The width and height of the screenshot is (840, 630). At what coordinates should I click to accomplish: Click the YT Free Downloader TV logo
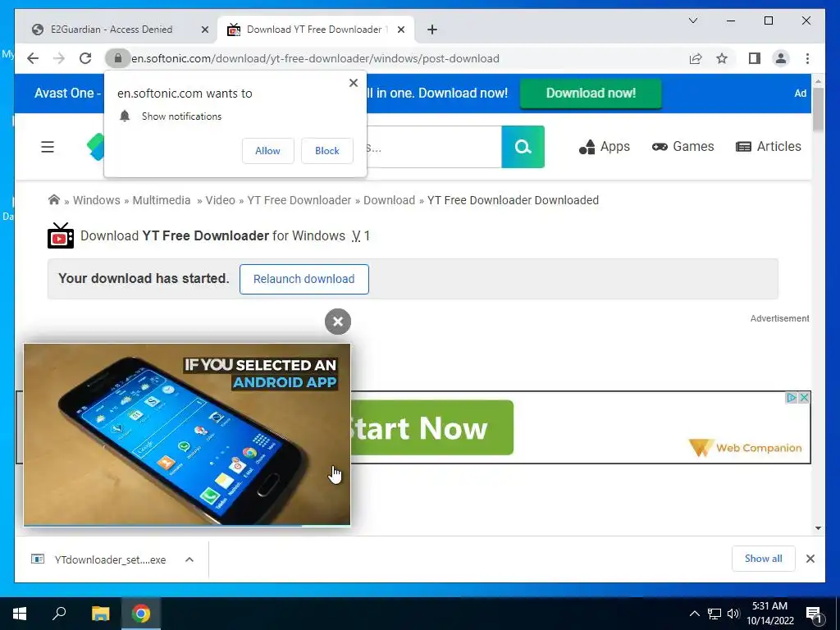(x=61, y=235)
